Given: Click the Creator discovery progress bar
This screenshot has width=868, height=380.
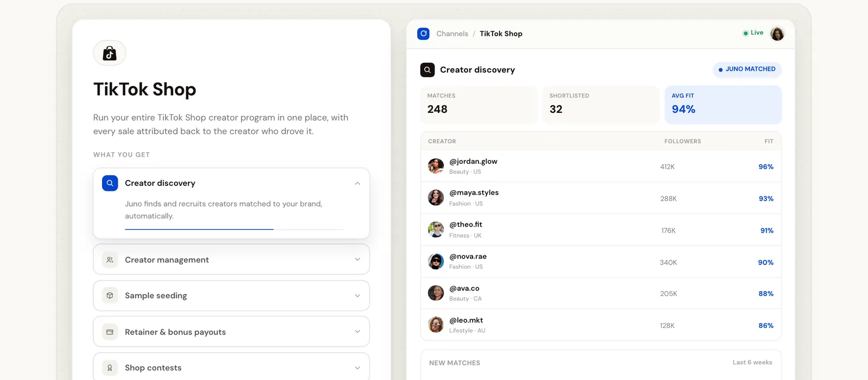Looking at the screenshot, I should 234,229.
